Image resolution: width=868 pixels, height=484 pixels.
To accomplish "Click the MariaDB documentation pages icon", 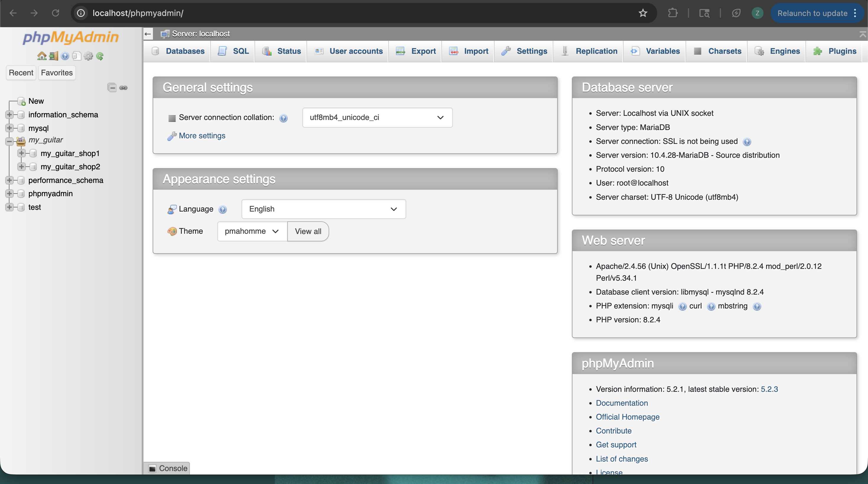I will [77, 56].
